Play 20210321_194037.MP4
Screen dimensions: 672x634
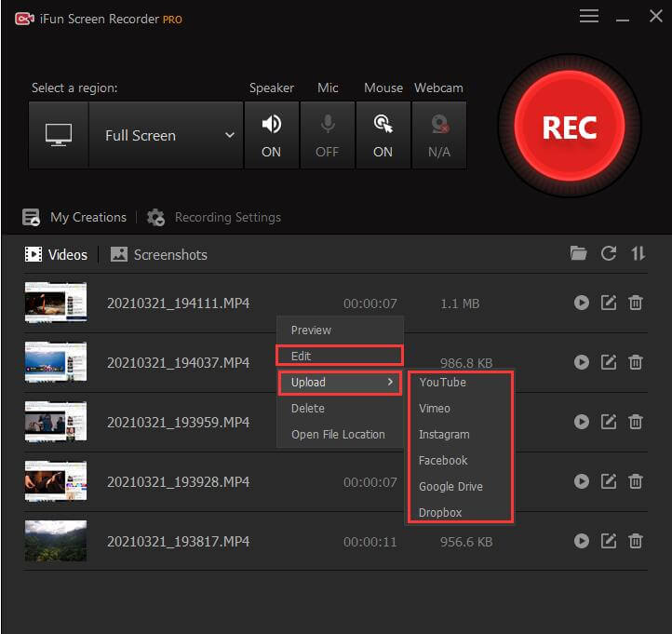click(581, 362)
